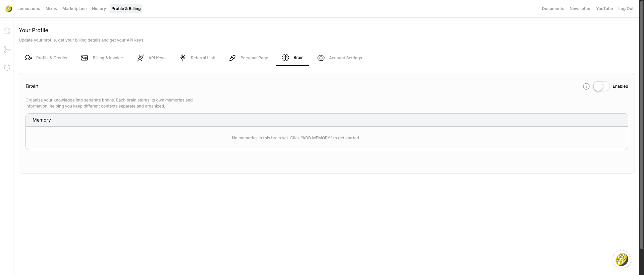The width and height of the screenshot is (644, 275).
Task: Click the Personal Page dropper icon
Action: pyautogui.click(x=232, y=58)
